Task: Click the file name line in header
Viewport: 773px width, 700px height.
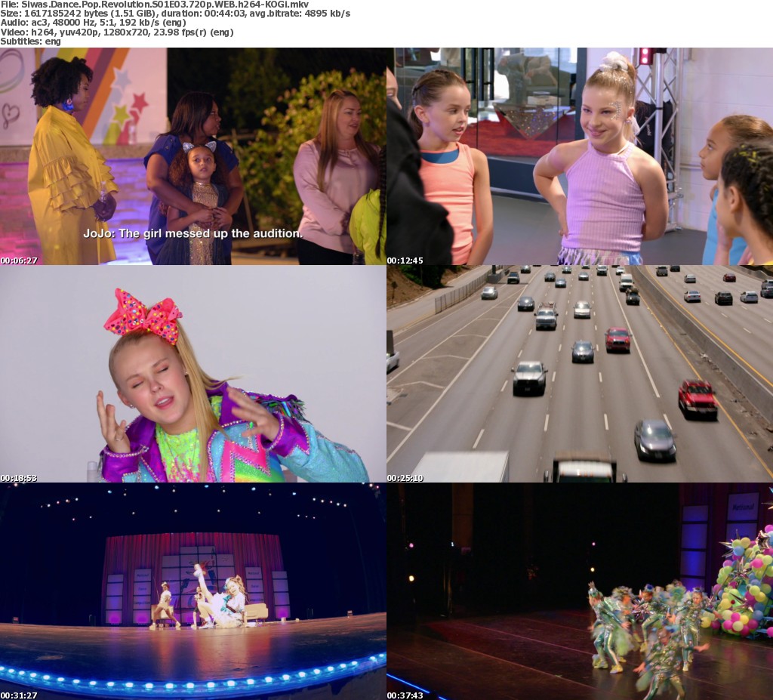Action: pos(154,5)
